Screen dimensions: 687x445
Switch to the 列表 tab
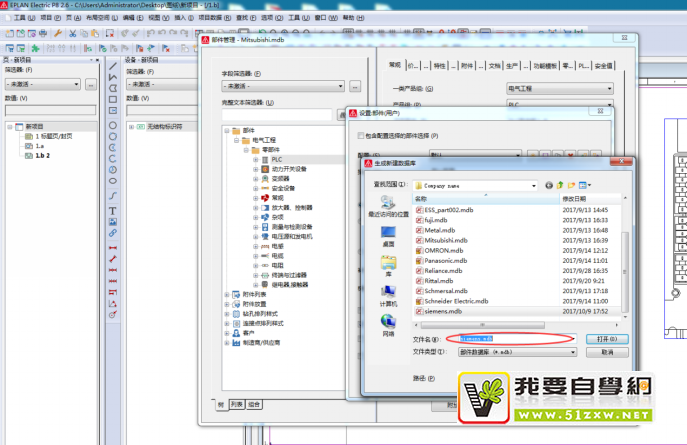[x=237, y=404]
